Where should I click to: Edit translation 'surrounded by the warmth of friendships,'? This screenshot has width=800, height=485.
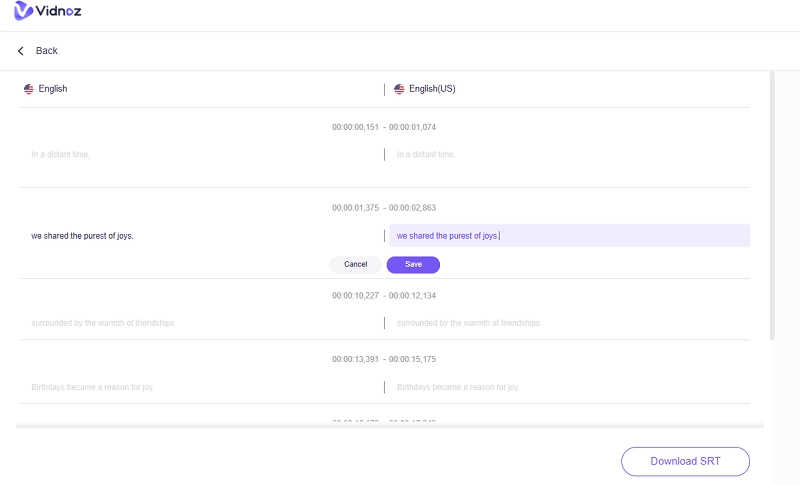469,323
